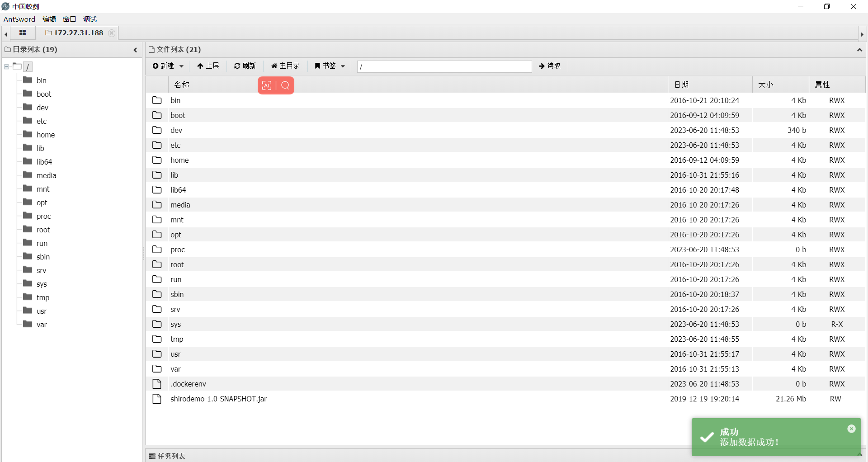Open the AntSword menu
The image size is (868, 462).
coord(19,19)
